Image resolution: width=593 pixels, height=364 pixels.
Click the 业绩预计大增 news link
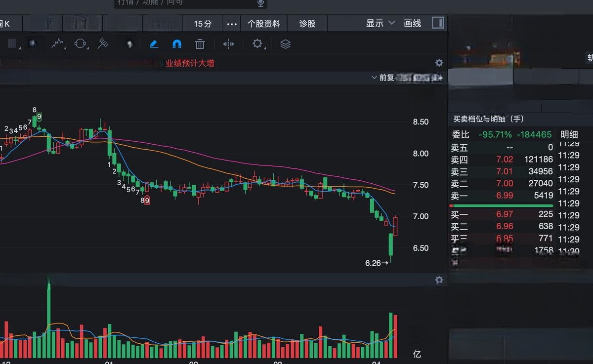tap(190, 63)
